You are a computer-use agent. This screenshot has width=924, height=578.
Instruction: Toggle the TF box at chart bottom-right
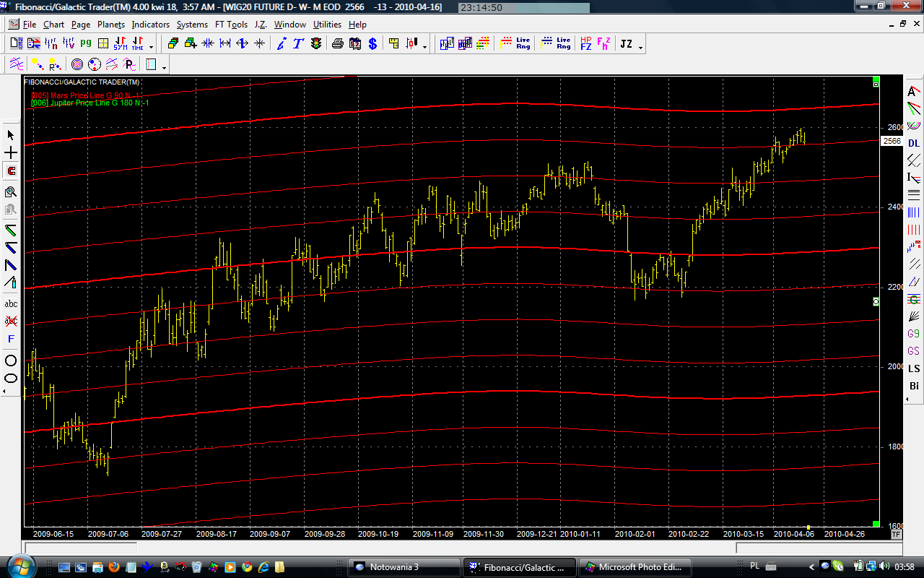point(896,534)
